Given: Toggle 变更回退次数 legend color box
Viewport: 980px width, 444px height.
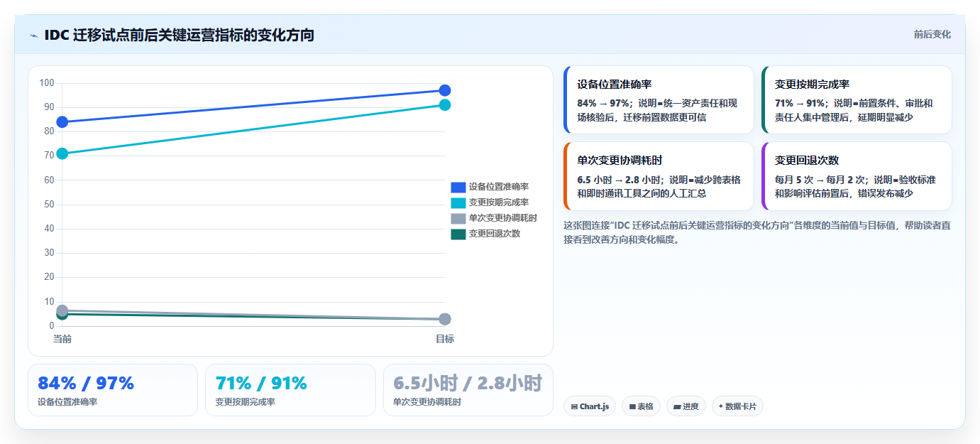Looking at the screenshot, I should [458, 234].
